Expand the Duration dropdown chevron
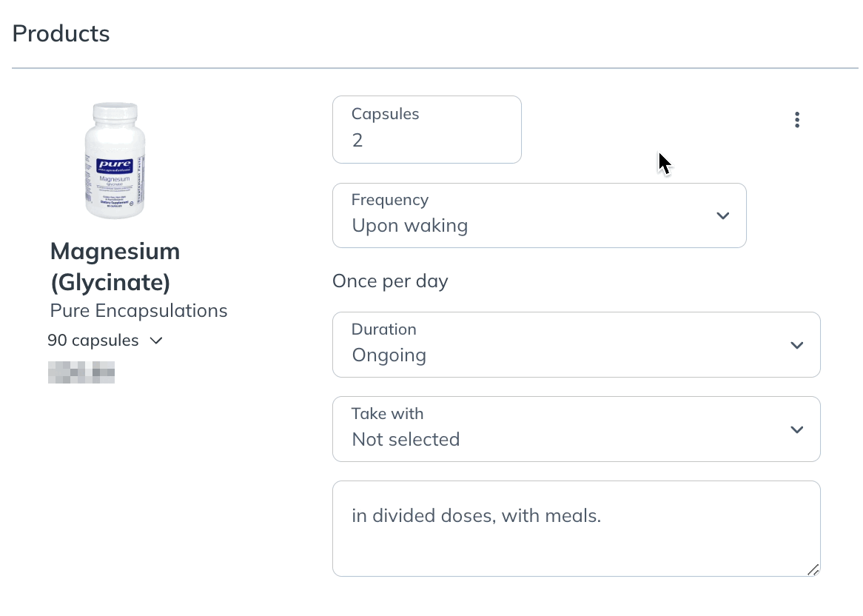The height and width of the screenshot is (616, 863). tap(796, 345)
